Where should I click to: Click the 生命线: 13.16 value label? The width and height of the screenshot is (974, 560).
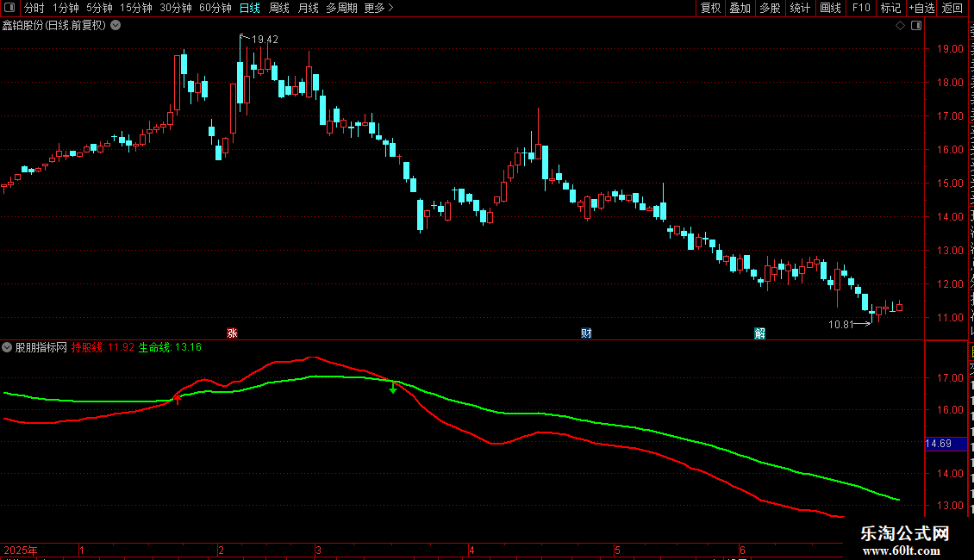click(x=170, y=347)
